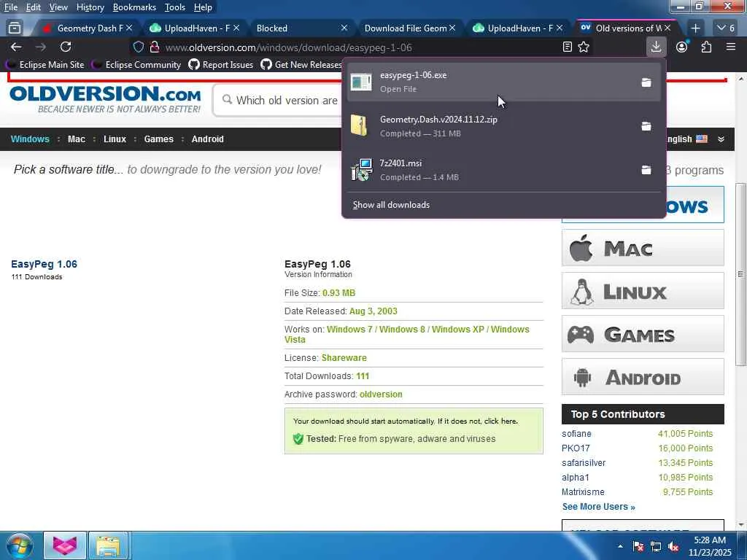Viewport: 747px width, 560px height.
Task: Click the network tray icon
Action: pyautogui.click(x=656, y=547)
